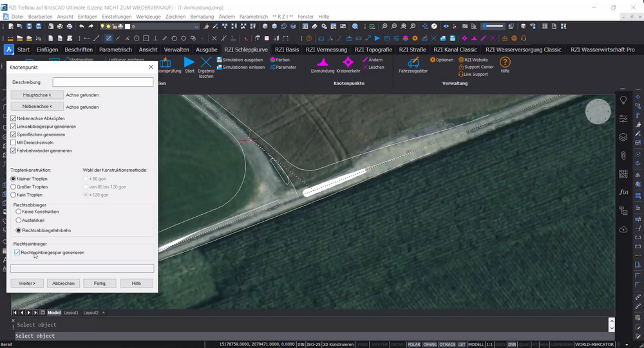Click the blue help circle in the top toolbar
Viewport: 644px width, 348px height.
(x=355, y=26)
